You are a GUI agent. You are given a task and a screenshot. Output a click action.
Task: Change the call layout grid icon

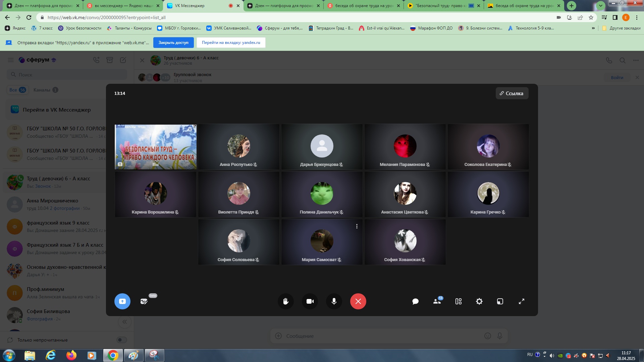[459, 301]
